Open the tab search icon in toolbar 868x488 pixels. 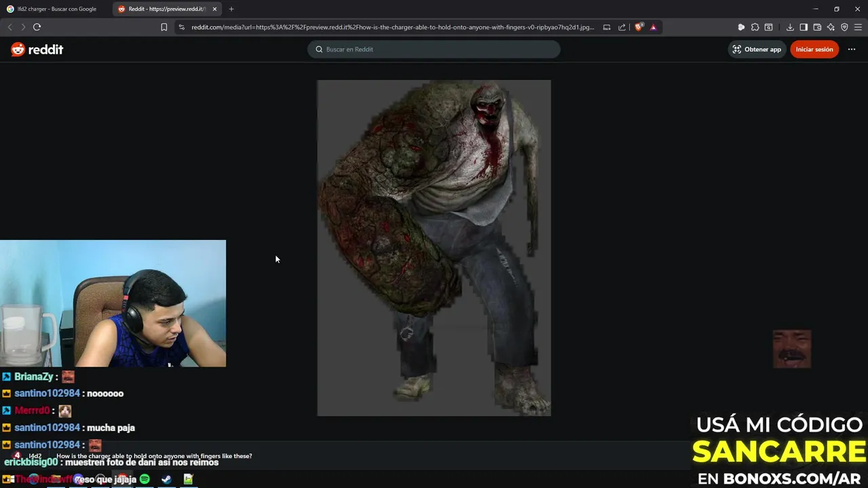coord(768,27)
